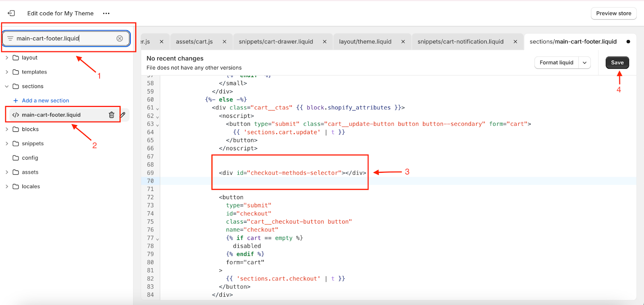Rename file using the pencil icon

[123, 115]
